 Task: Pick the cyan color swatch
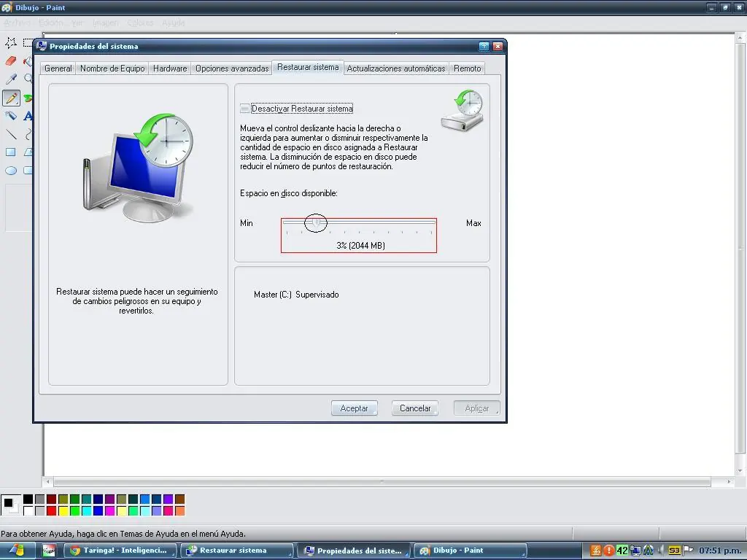tap(86, 511)
